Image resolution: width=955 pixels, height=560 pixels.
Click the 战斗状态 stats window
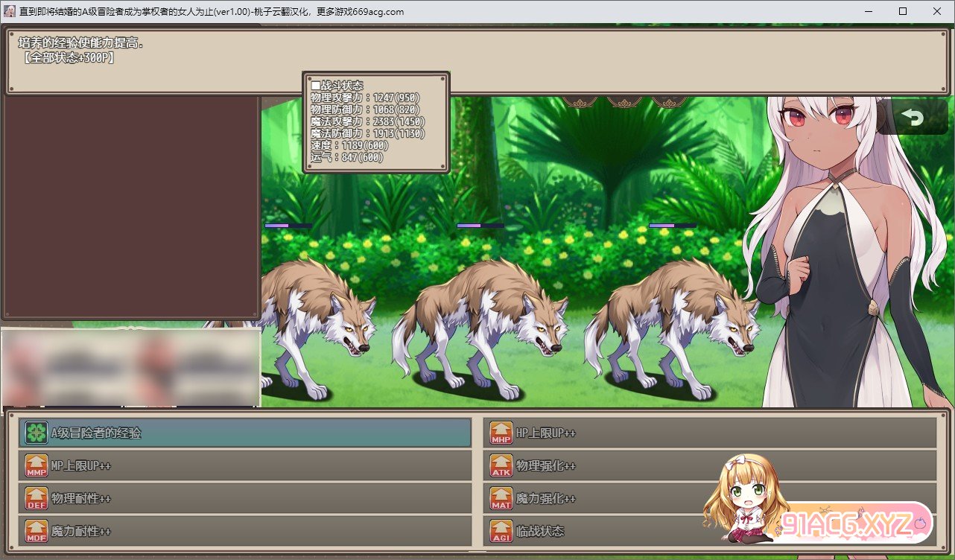[376, 123]
